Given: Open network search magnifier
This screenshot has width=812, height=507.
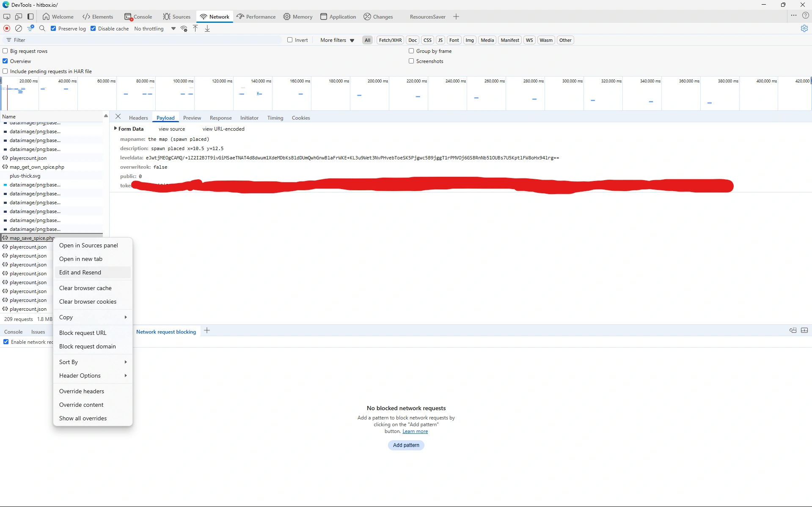Looking at the screenshot, I should [42, 28].
